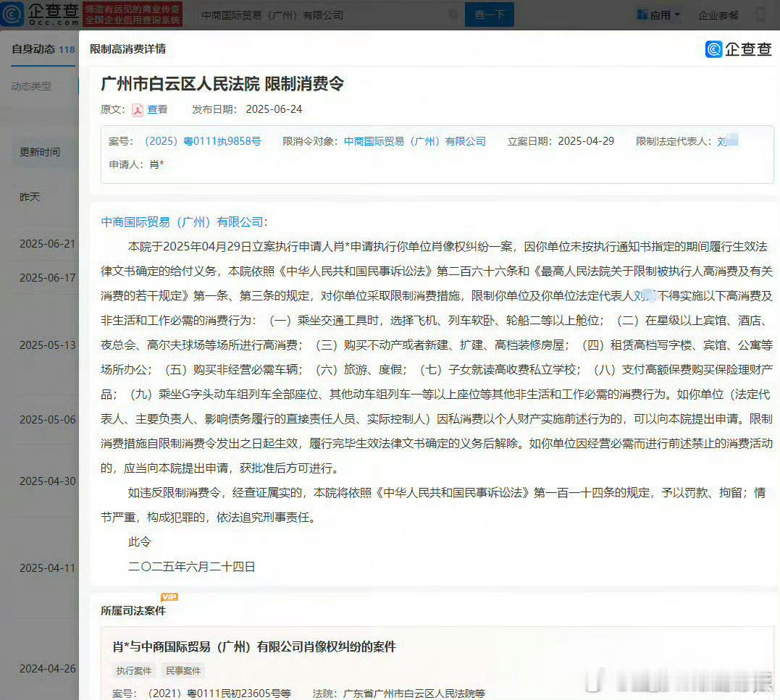Viewport: 780px width, 700px height.
Task: Click the search box with company name
Action: click(328, 15)
